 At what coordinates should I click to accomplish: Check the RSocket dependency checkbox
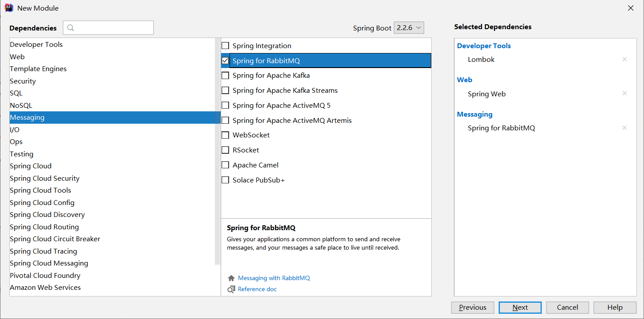(x=226, y=150)
